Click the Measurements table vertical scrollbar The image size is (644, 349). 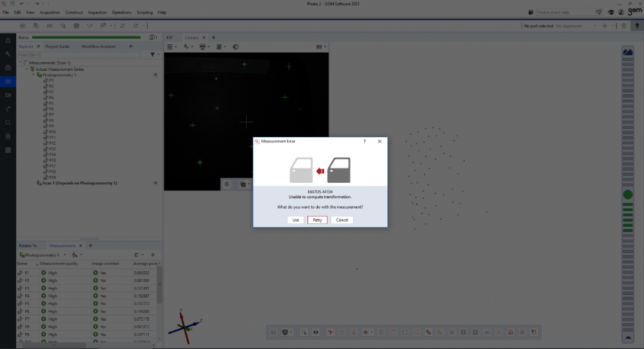[x=159, y=285]
